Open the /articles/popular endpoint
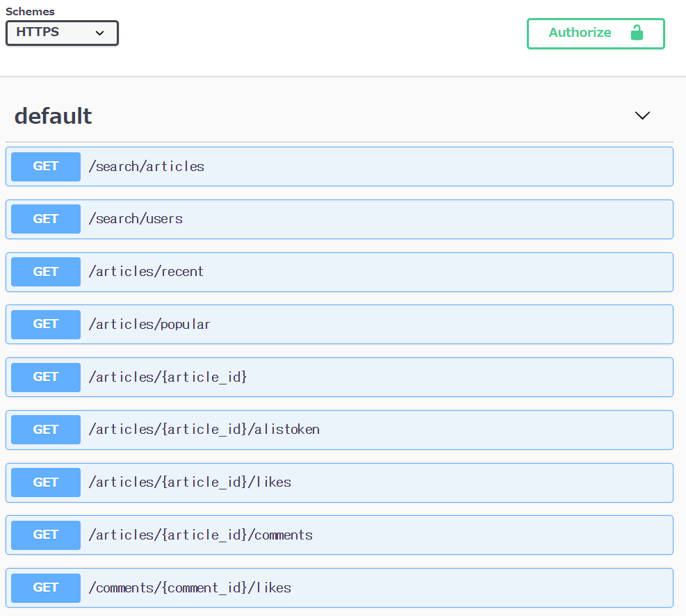 149,324
